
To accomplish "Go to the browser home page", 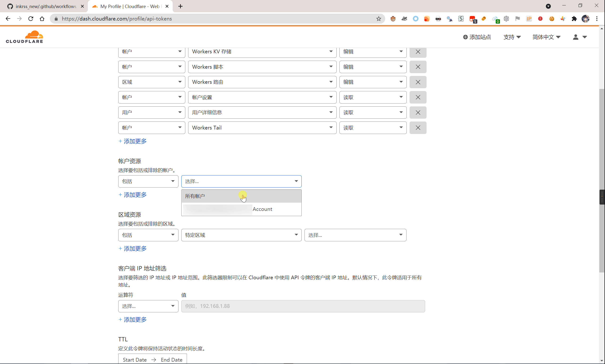I will pos(42,19).
